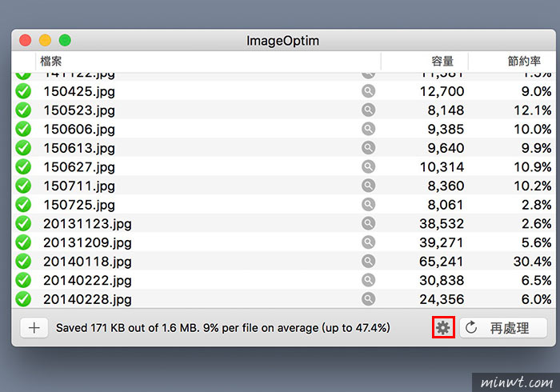Reveal 150425.jpg with its magnifier icon
Screen dimensions: 560x392
368,91
